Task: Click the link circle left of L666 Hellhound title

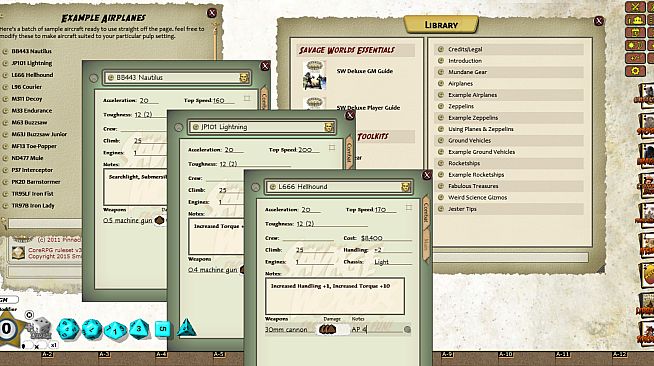Action: click(255, 187)
